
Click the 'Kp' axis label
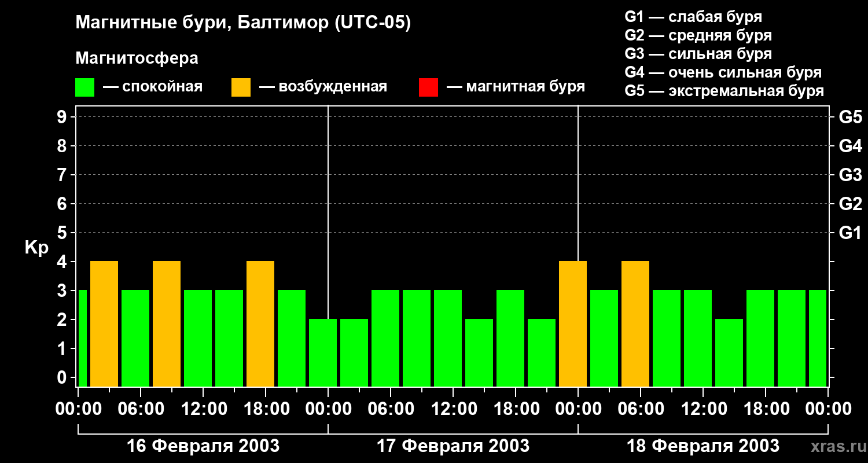point(36,248)
